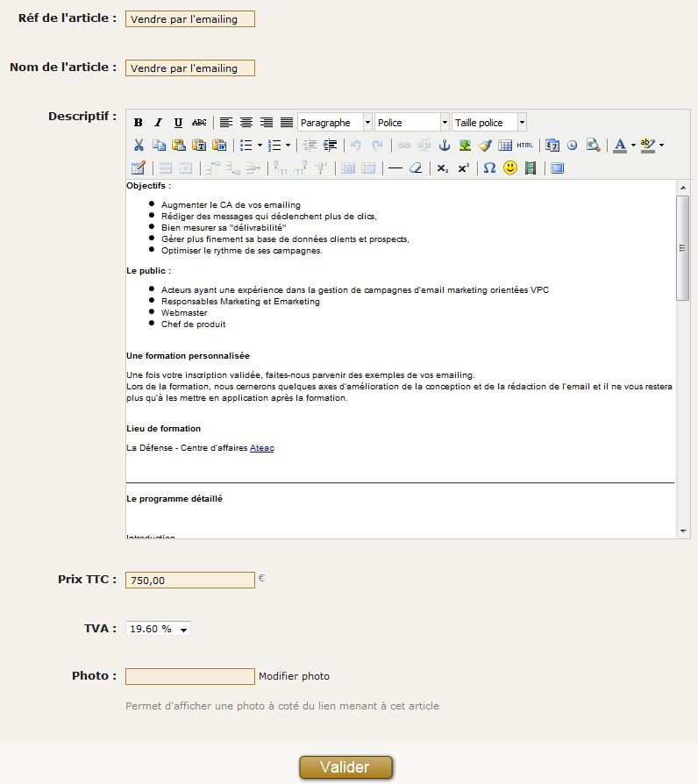The height and width of the screenshot is (784, 698).
Task: Click editor scrollbar down arrow
Action: click(683, 531)
